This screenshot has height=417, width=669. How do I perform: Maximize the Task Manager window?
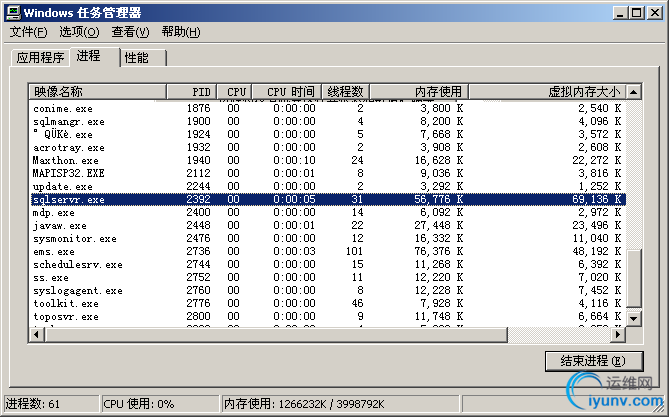(x=636, y=13)
